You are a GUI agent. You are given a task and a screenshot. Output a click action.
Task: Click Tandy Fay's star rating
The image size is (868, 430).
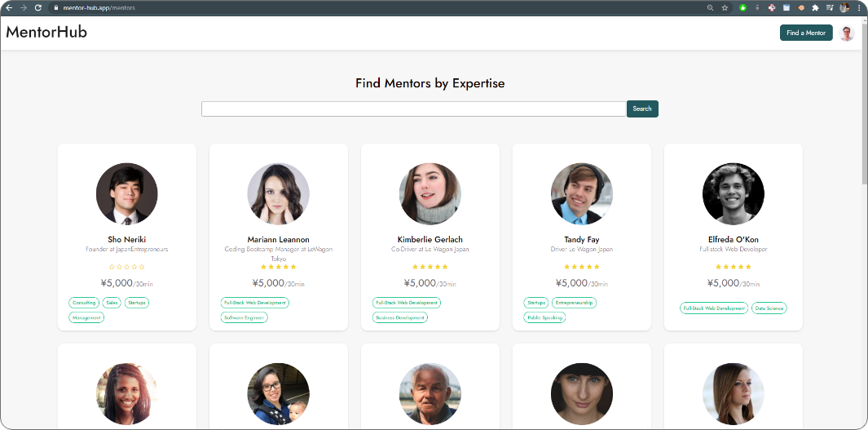click(x=582, y=267)
